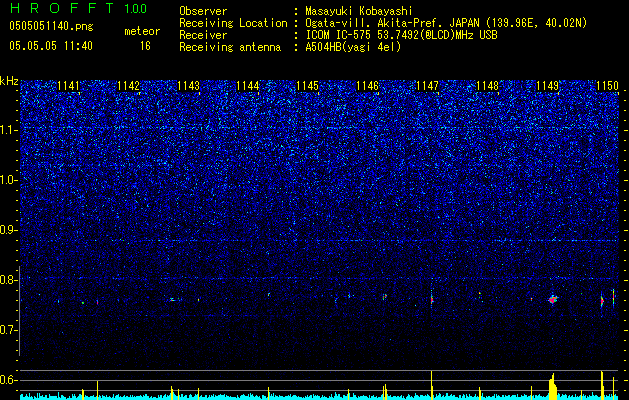
Task: Click the large meteor echo blob near 1149
Action: click(553, 299)
